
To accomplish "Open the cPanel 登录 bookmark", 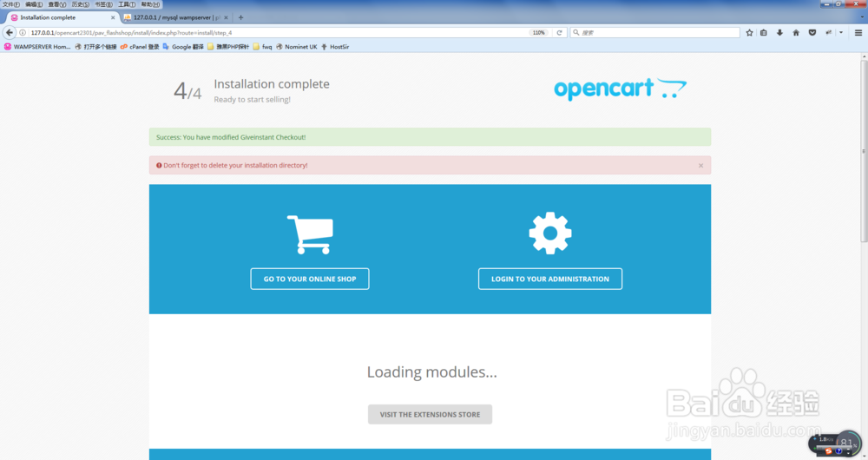I will [x=140, y=47].
